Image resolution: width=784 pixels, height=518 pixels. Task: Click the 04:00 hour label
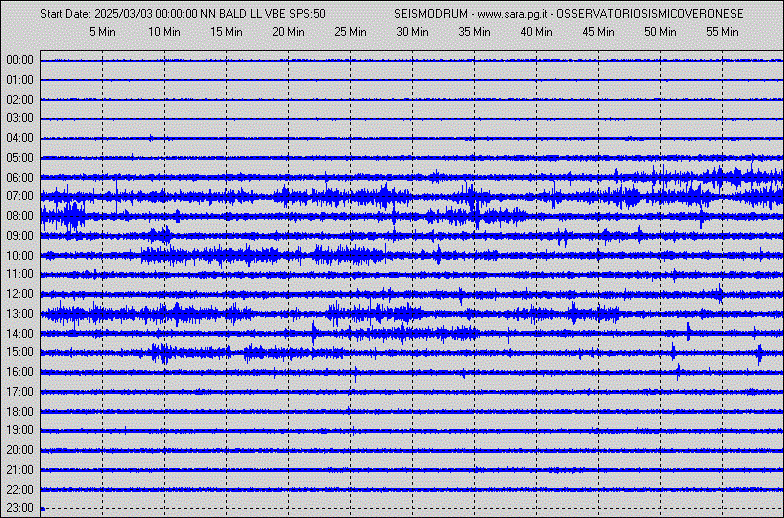point(20,138)
